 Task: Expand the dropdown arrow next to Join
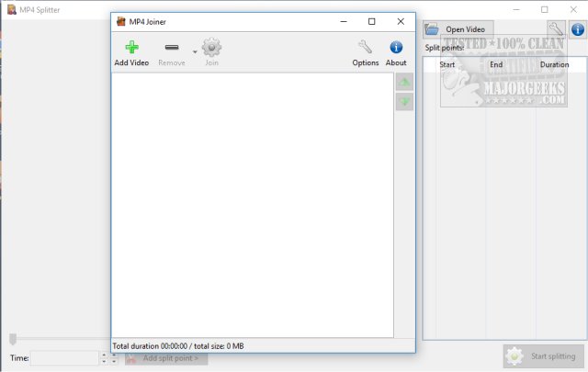coord(195,51)
